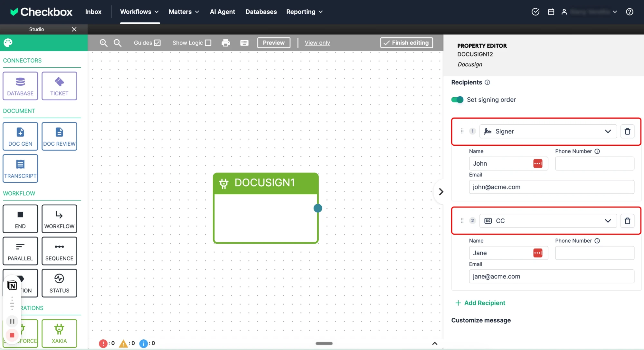Select the SEQUENCE block
The width and height of the screenshot is (644, 350).
[59, 251]
